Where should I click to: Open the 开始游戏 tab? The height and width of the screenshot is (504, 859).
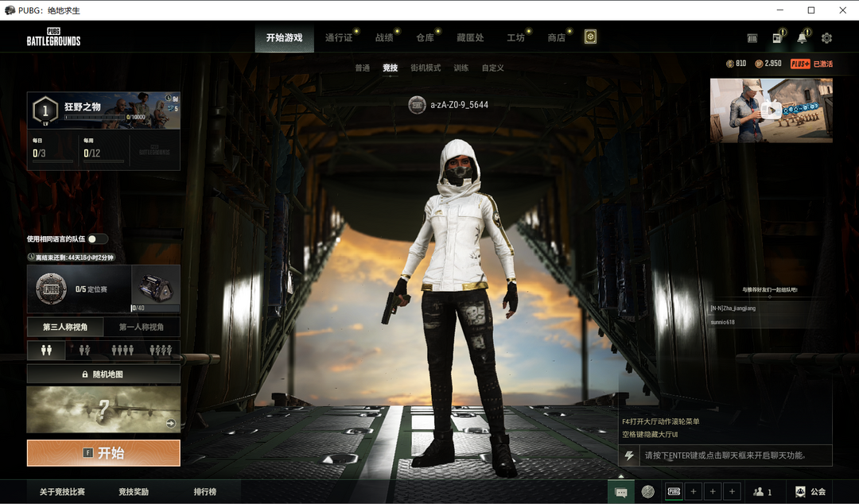coord(284,38)
